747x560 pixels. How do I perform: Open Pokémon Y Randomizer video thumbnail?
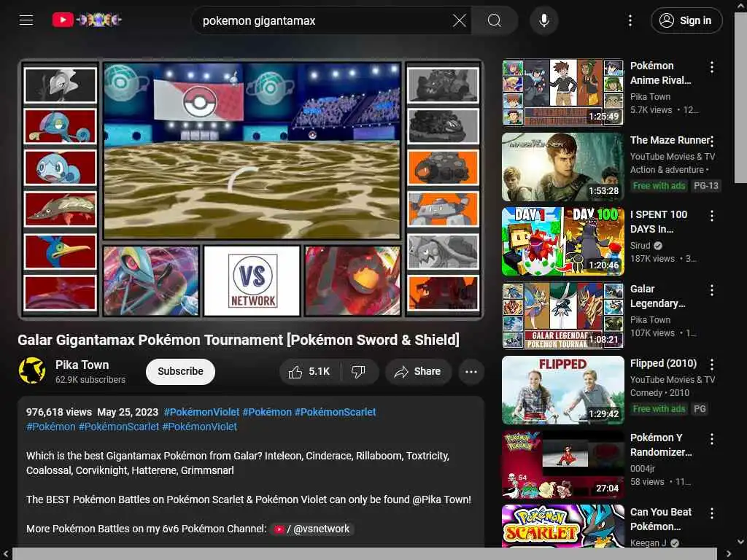tap(562, 464)
